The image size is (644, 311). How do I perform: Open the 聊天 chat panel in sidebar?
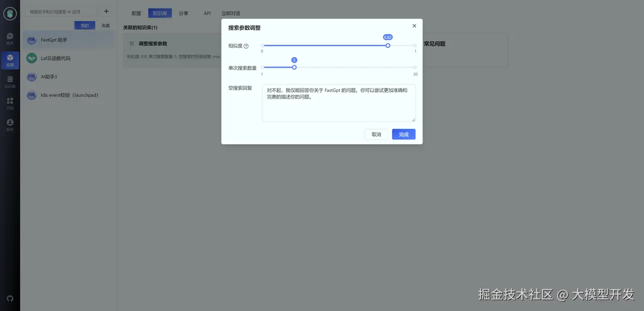point(10,36)
